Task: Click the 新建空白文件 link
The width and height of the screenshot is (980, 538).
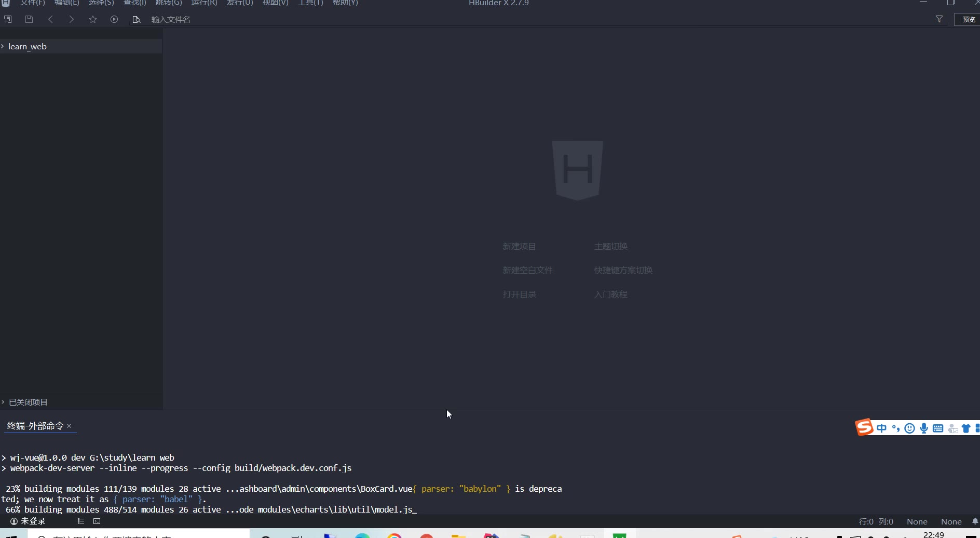Action: coord(527,270)
